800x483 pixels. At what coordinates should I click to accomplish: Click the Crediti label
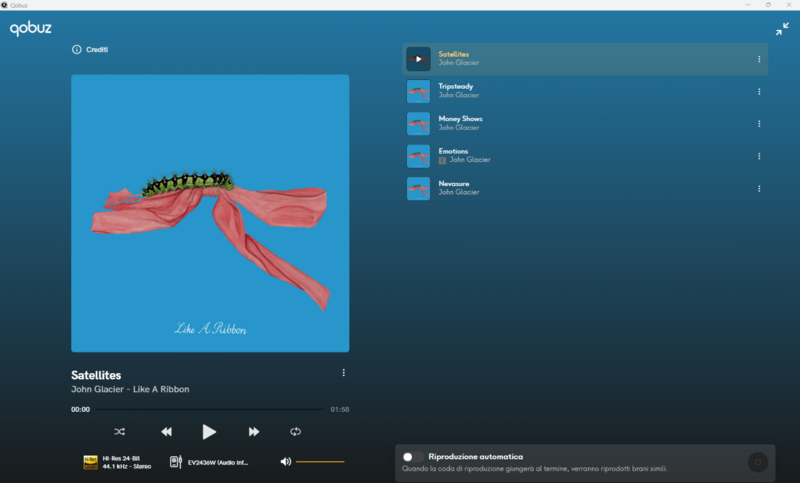click(97, 49)
